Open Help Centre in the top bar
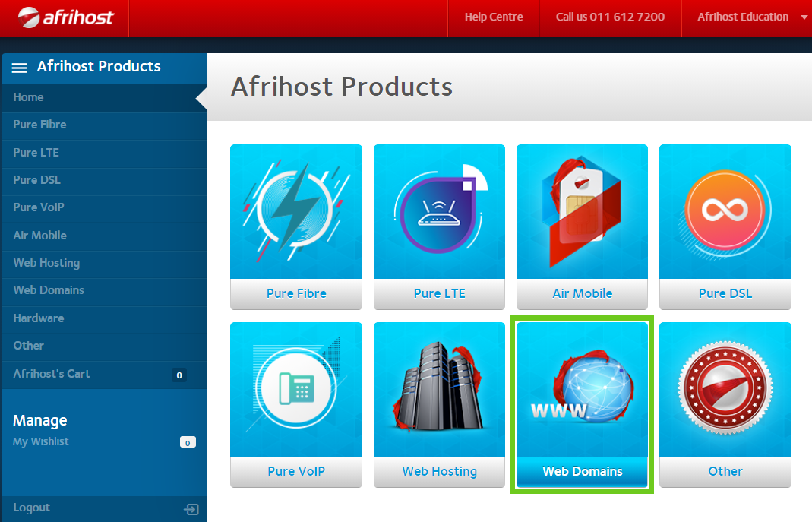 point(494,17)
